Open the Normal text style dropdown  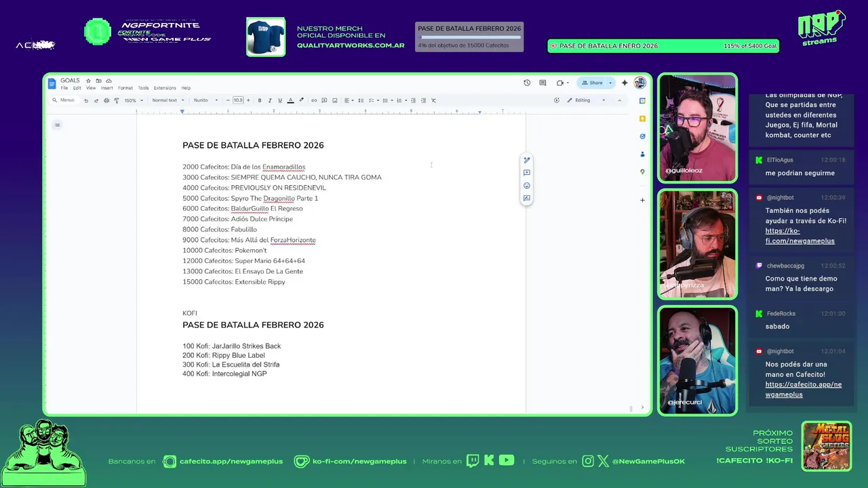(x=167, y=100)
